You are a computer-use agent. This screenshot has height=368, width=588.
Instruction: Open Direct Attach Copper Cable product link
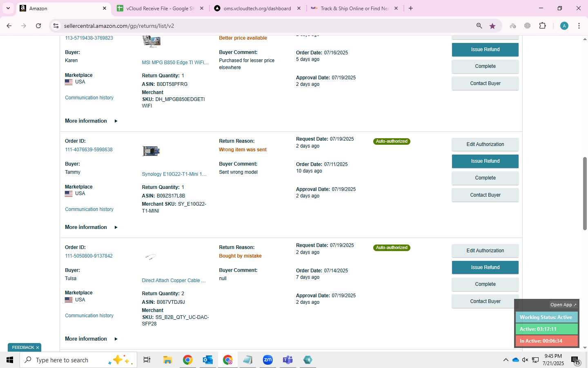pos(174,280)
